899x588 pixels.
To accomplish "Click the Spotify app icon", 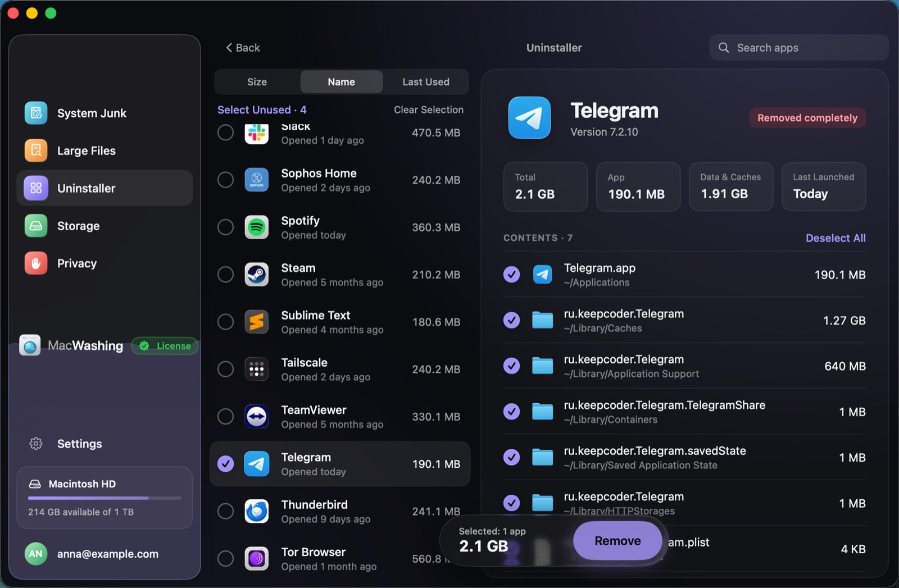I will point(257,227).
